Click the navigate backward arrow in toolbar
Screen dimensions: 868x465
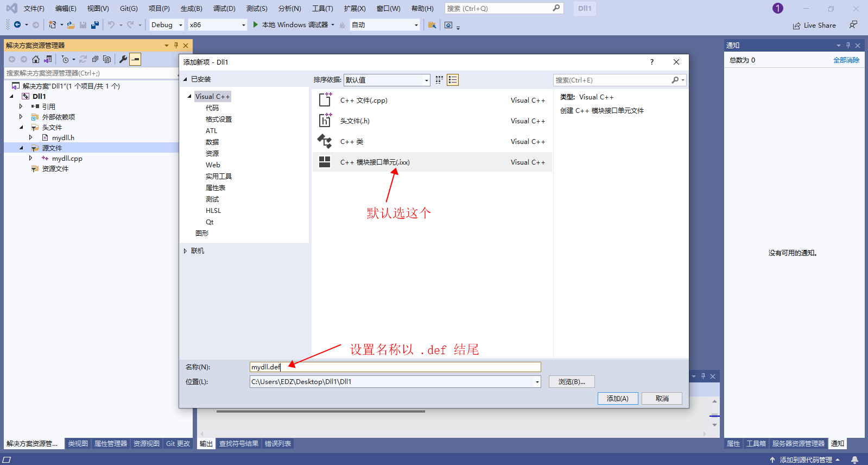coord(17,24)
